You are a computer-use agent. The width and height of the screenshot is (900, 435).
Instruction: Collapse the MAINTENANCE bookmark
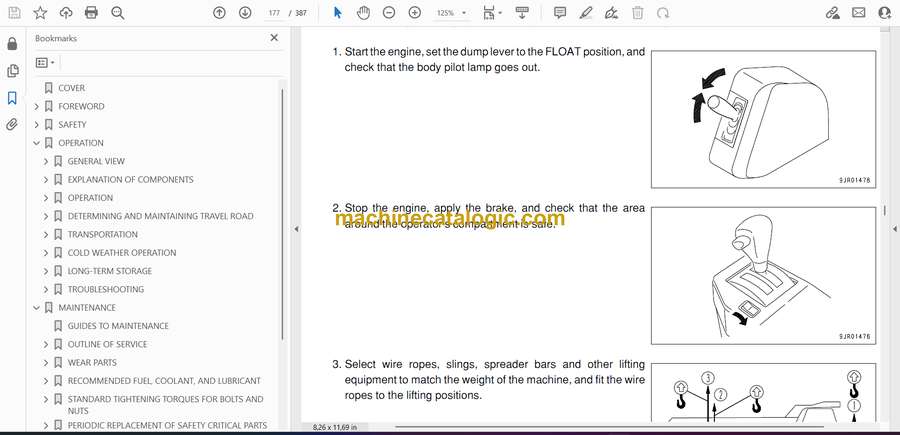(37, 308)
